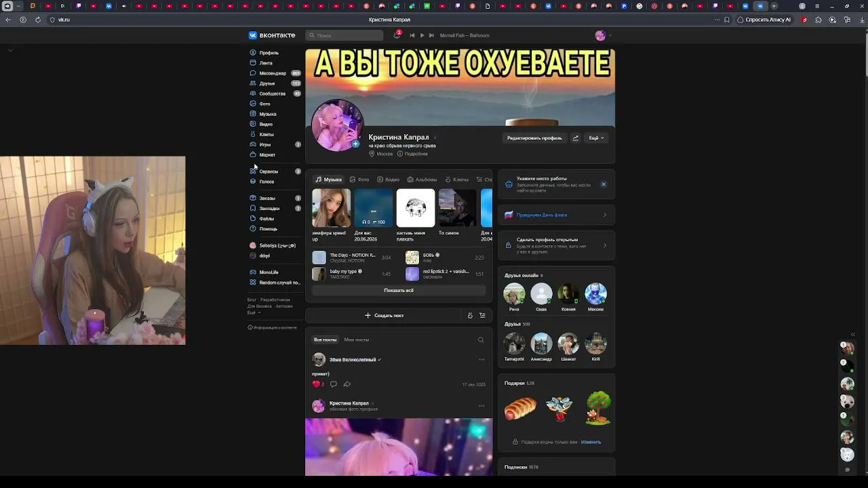Open options for Зёма Великолепный post
This screenshot has width=868, height=488.
pyautogui.click(x=481, y=359)
